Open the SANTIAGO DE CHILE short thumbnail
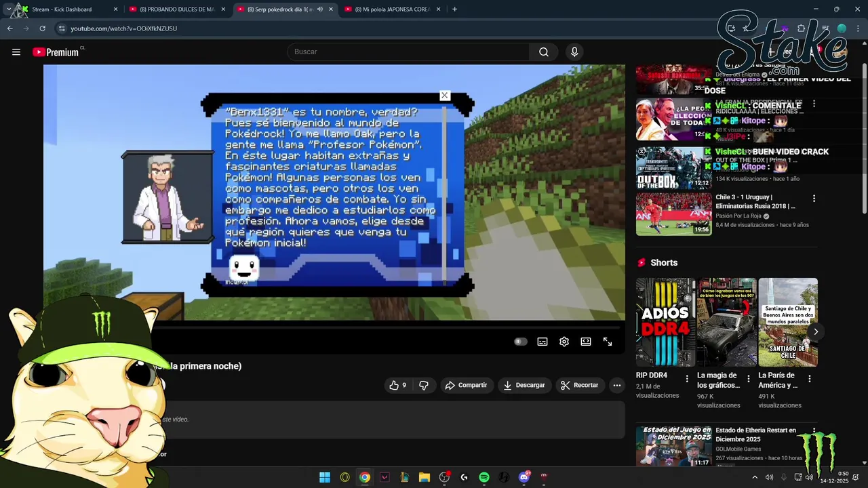868x488 pixels. [788, 322]
